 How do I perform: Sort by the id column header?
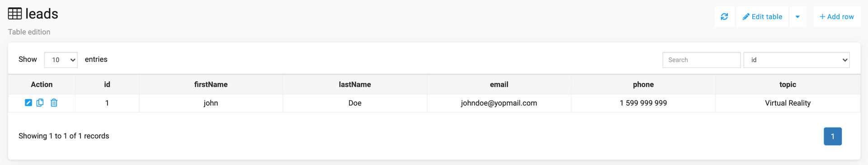pyautogui.click(x=107, y=84)
